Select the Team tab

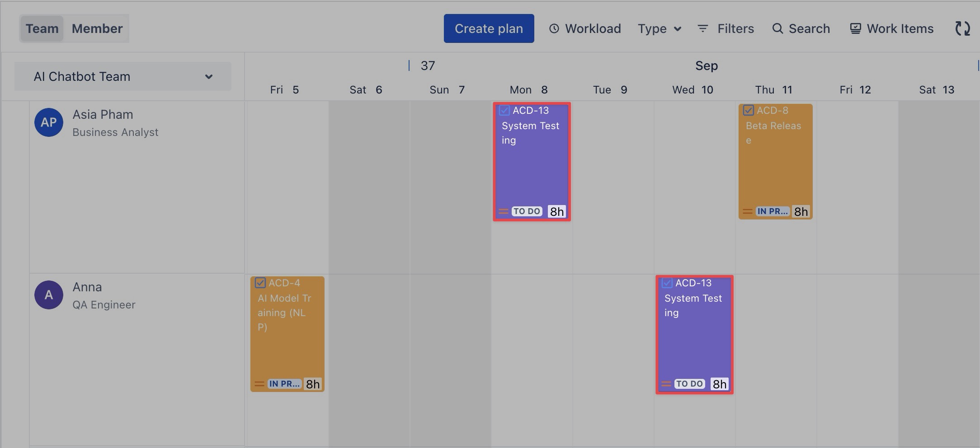tap(42, 28)
